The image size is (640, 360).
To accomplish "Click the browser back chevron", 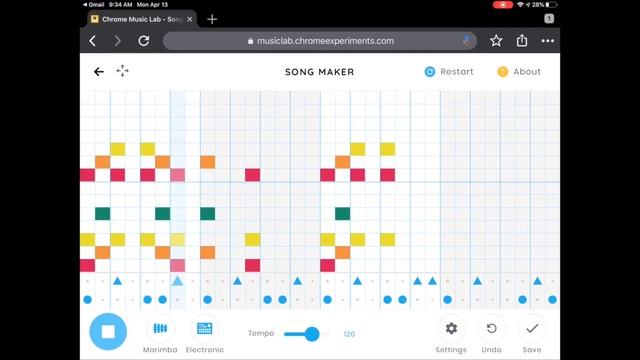I will click(93, 41).
